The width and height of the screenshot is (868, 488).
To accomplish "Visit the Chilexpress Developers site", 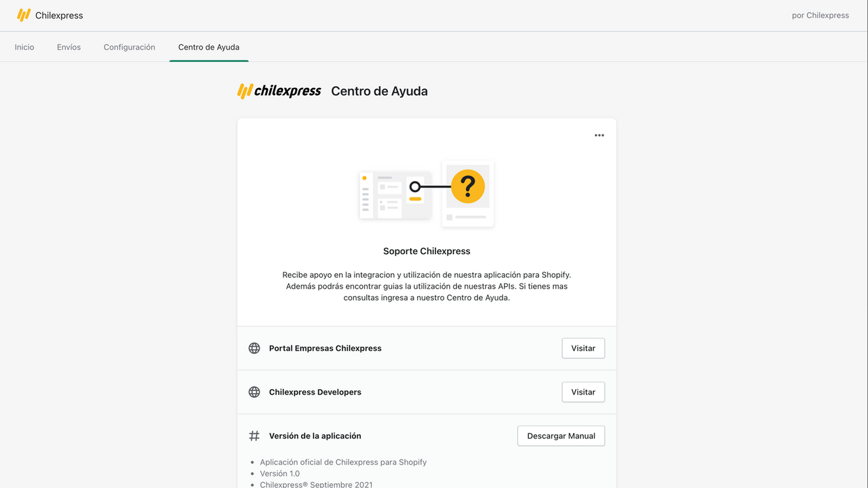I will [583, 392].
